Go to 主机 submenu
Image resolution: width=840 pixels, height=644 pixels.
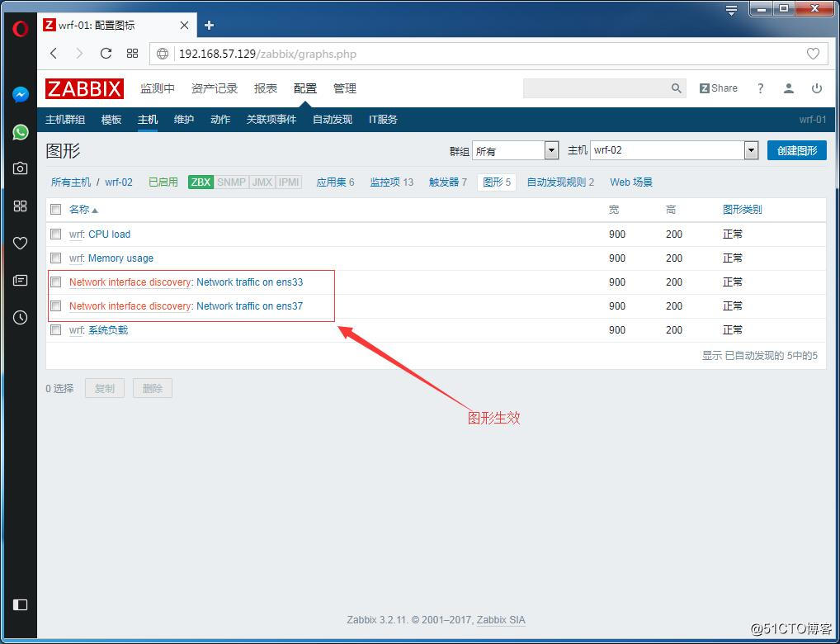point(148,120)
